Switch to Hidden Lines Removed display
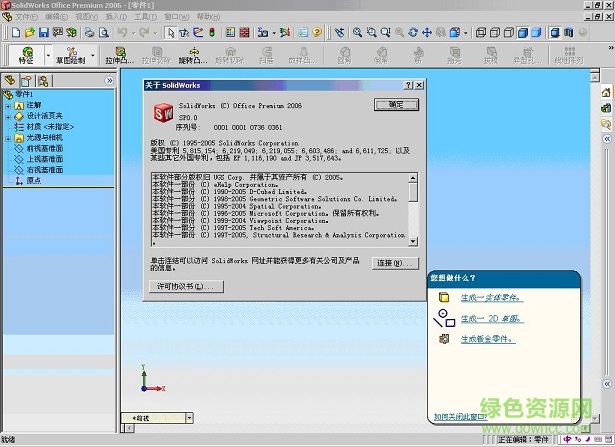Viewport: 615px width, 447px height. pyautogui.click(x=509, y=33)
